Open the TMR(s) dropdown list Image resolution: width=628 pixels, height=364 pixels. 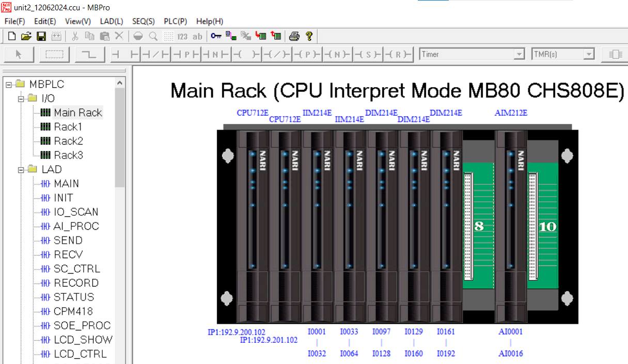[589, 54]
